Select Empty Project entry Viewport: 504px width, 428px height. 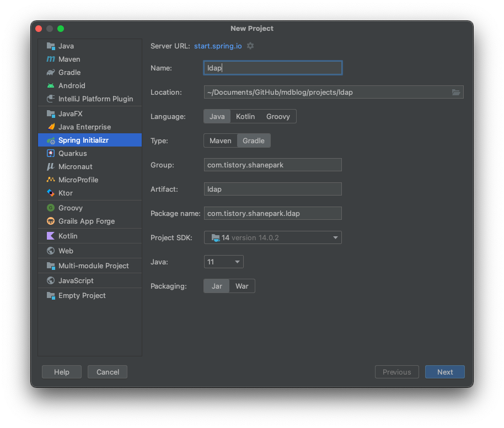[x=90, y=295]
